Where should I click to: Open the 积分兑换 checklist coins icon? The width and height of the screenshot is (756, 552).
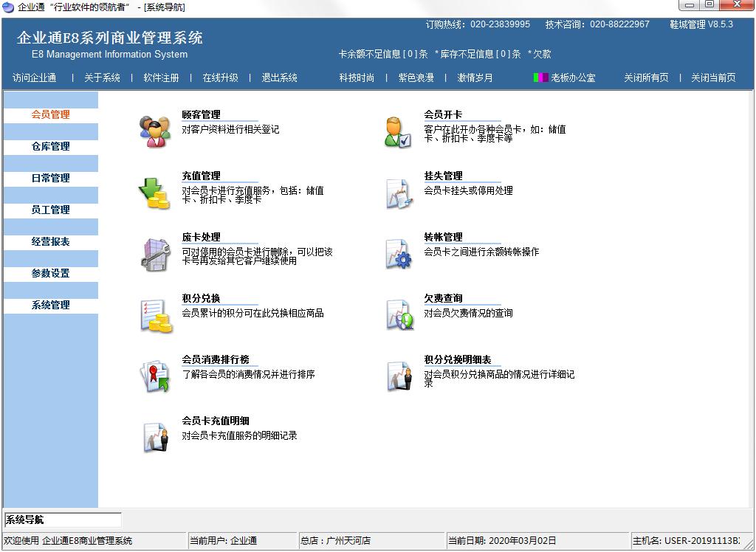coord(156,316)
